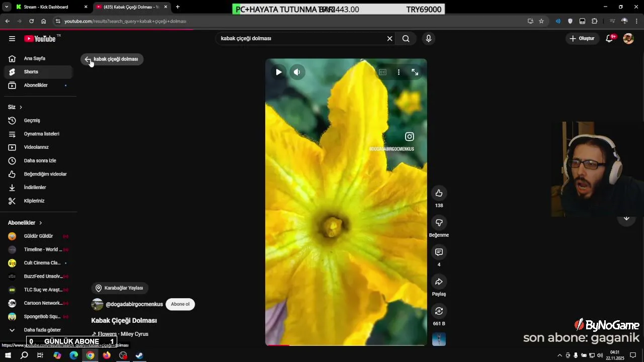Click the browser back arrow
The image size is (644, 362).
(x=7, y=21)
